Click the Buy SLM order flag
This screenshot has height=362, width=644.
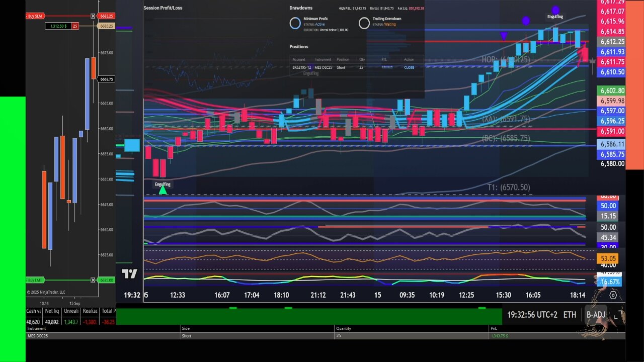pos(34,16)
